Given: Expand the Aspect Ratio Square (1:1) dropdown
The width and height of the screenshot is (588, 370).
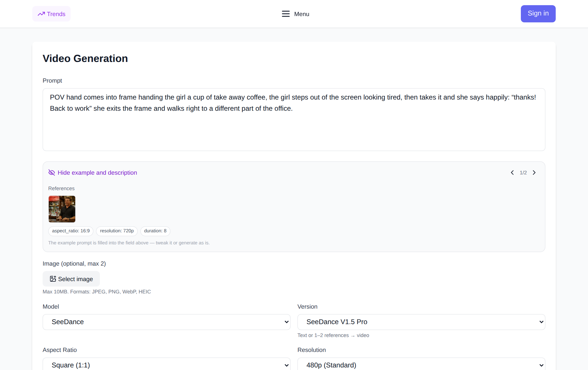Looking at the screenshot, I should point(166,365).
